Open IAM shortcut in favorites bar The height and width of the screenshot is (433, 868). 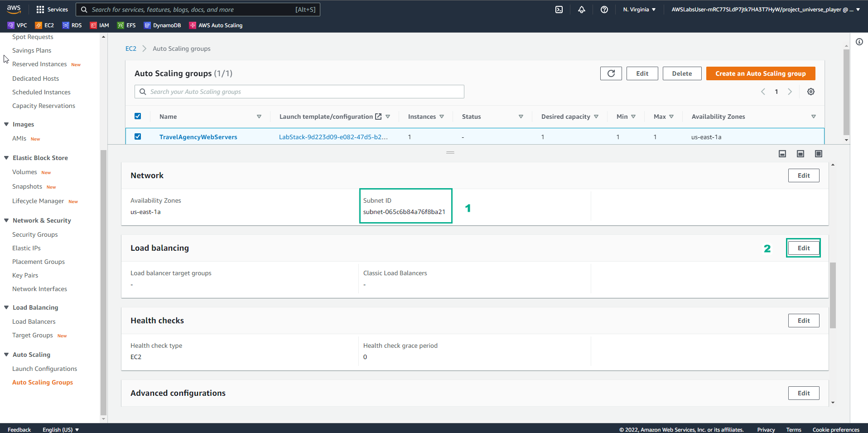pyautogui.click(x=100, y=25)
